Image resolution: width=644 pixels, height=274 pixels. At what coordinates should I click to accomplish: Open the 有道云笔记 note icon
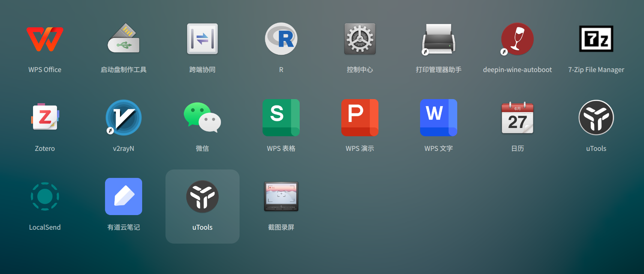pyautogui.click(x=124, y=196)
